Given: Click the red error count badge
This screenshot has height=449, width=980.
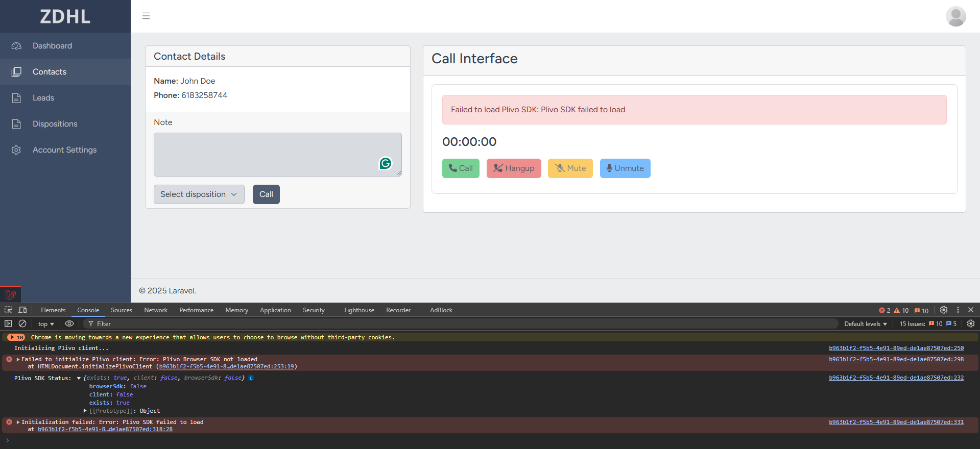Looking at the screenshot, I should (885, 310).
